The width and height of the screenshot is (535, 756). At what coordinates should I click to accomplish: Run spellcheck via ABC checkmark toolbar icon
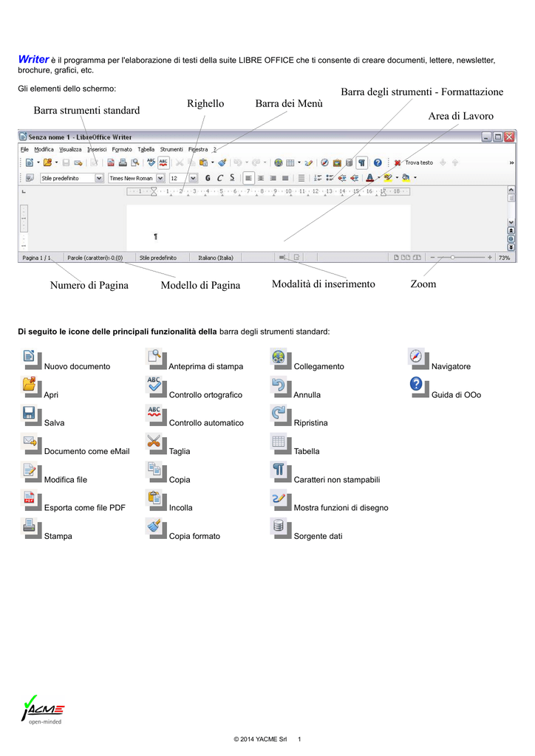[151, 162]
